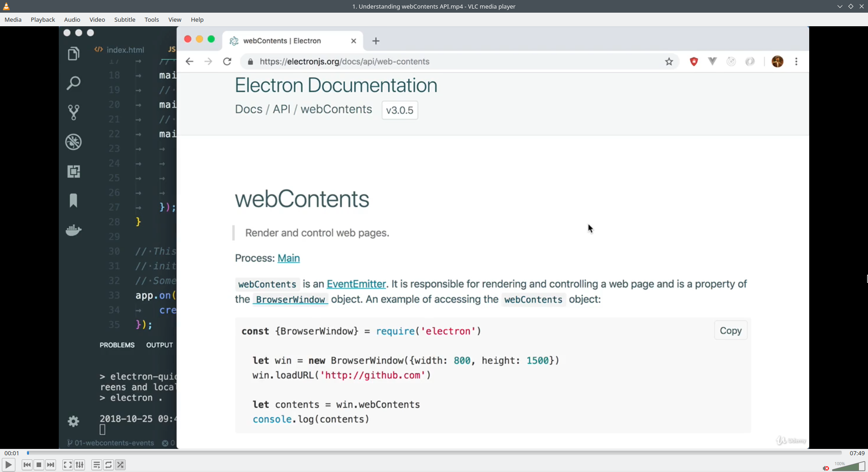Image resolution: width=868 pixels, height=472 pixels.
Task: Seek along the video progress bar
Action: point(434,453)
